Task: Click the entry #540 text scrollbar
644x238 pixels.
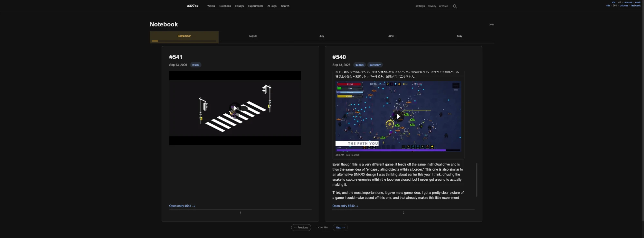Action: (477, 180)
